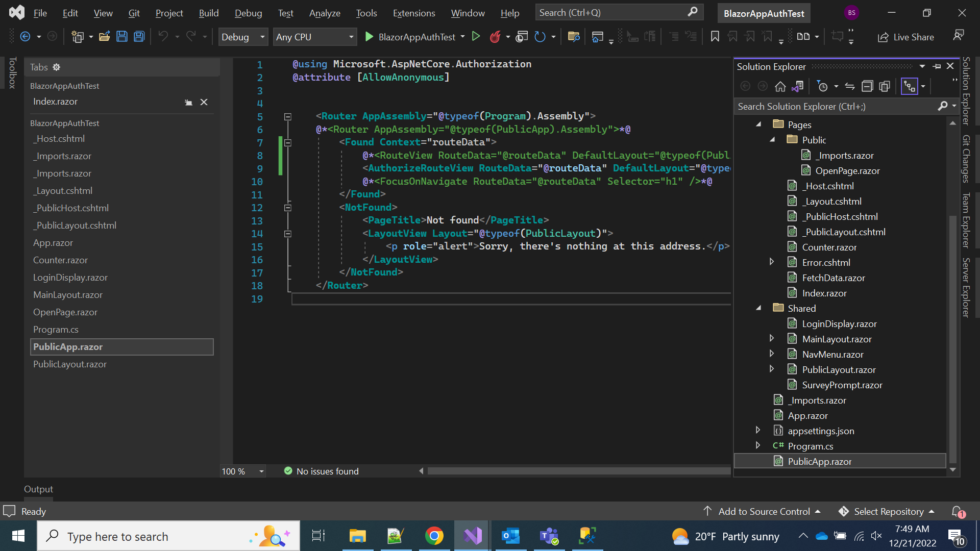Open Microsoft Teams from the taskbar
Screen dimensions: 980x551
click(549, 536)
